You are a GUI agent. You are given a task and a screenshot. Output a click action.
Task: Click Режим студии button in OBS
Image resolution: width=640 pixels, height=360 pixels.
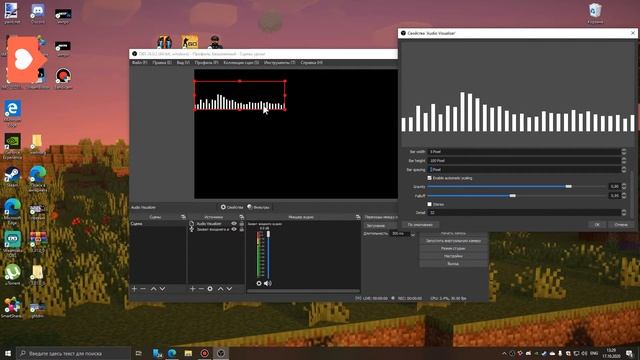click(453, 248)
